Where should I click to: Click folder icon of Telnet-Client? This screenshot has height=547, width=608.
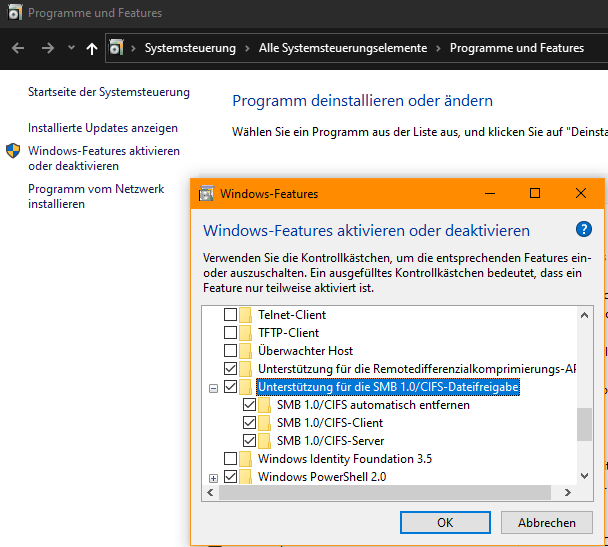point(245,315)
